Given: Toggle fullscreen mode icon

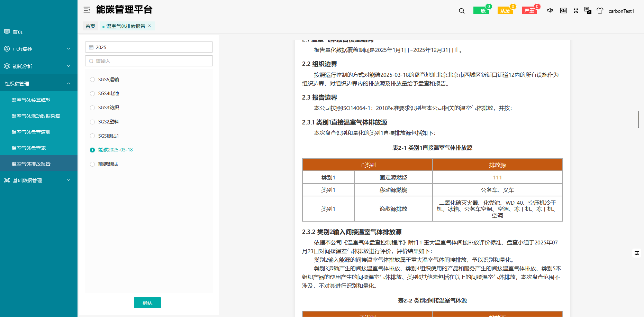Looking at the screenshot, I should pyautogui.click(x=576, y=11).
